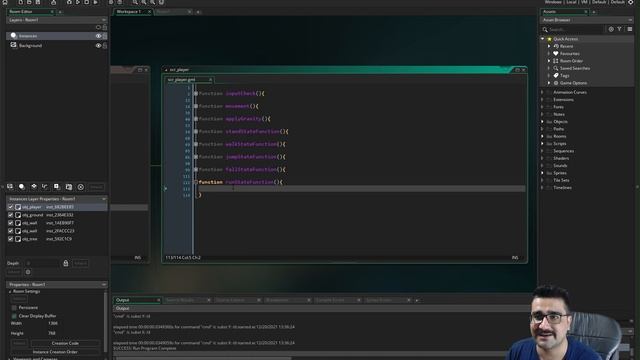
Task: Expand the Objects asset folder
Action: (x=542, y=122)
